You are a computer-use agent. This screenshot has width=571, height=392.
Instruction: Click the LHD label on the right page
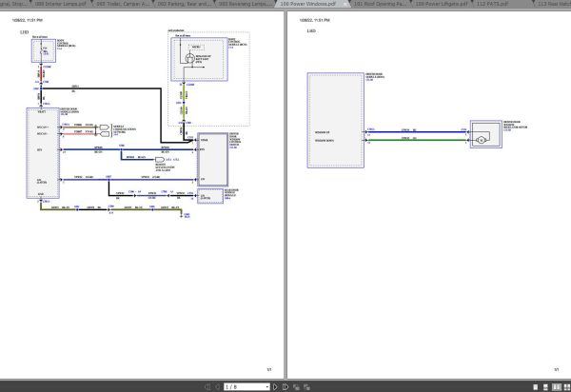pyautogui.click(x=311, y=31)
